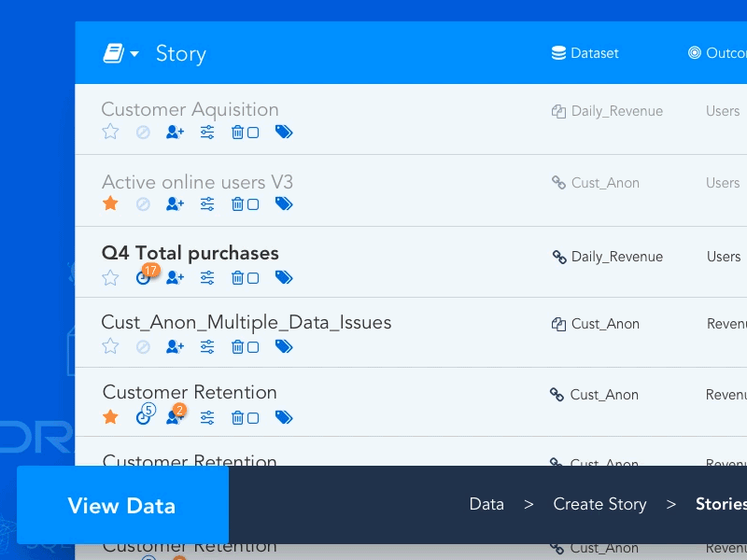
Task: Click the Dataset database icon in header
Action: (x=558, y=53)
